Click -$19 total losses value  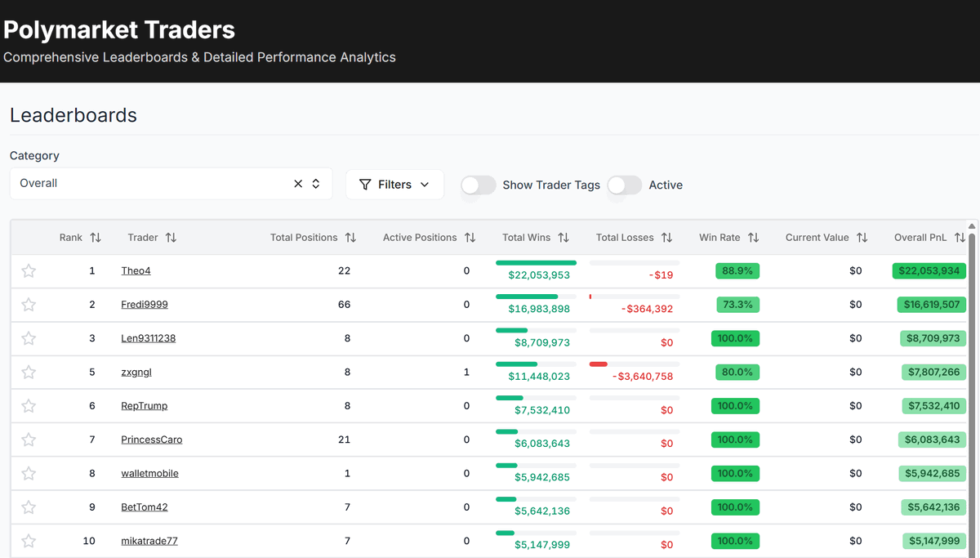click(x=661, y=275)
